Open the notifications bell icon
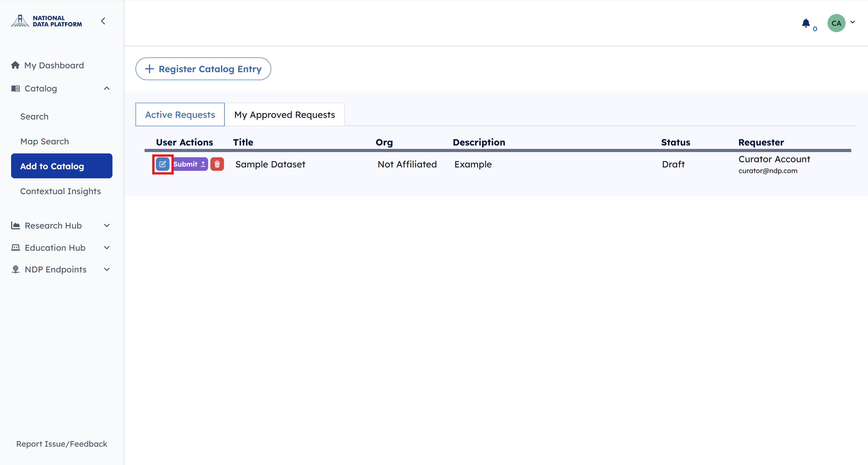Image resolution: width=868 pixels, height=465 pixels. [806, 23]
